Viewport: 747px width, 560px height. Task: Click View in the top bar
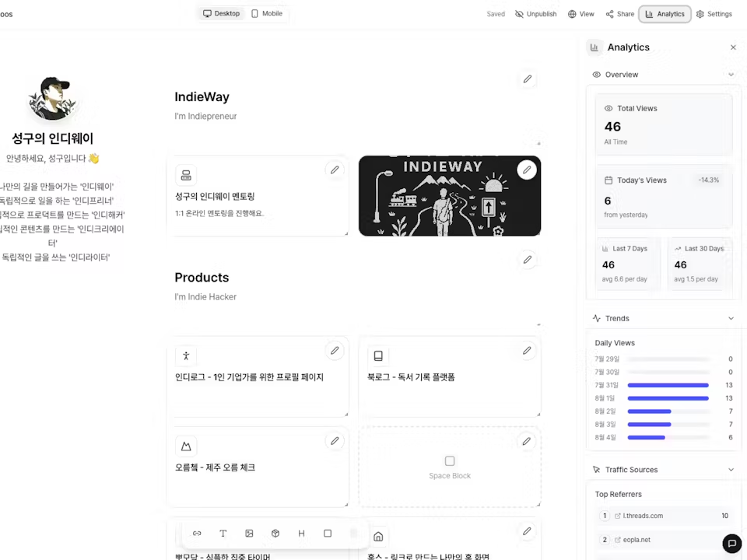pyautogui.click(x=580, y=14)
